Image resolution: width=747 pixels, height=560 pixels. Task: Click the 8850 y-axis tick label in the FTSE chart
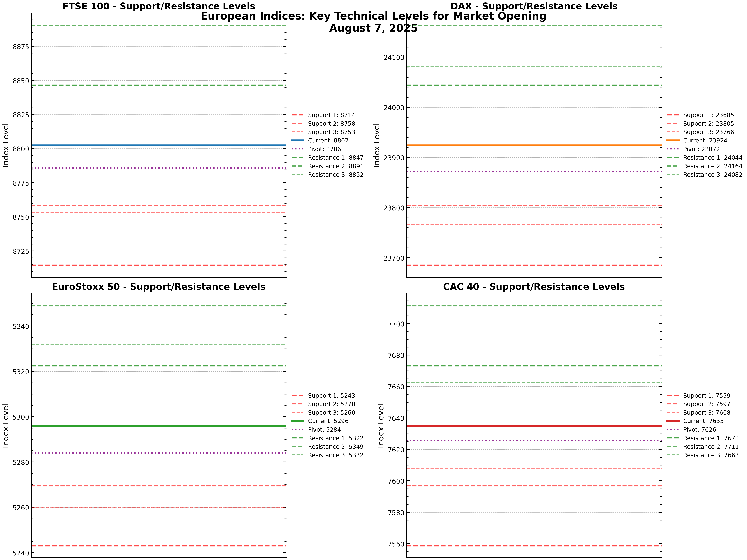click(21, 81)
